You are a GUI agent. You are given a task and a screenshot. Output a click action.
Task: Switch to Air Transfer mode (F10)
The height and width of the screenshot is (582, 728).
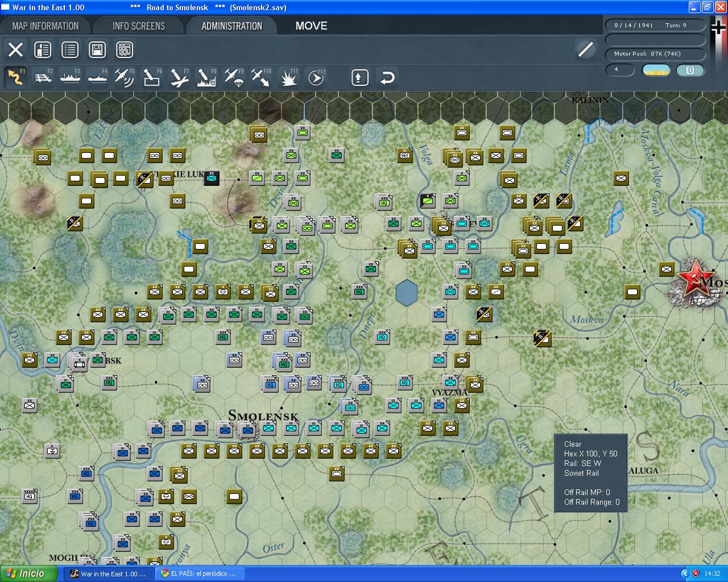261,77
